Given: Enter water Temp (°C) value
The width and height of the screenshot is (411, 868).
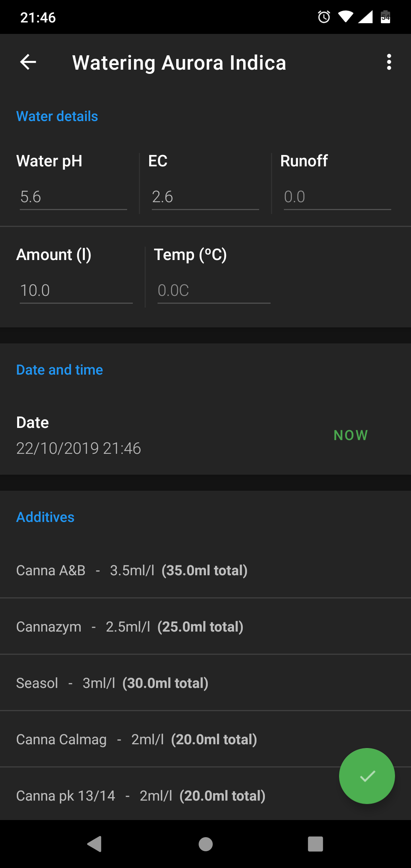Looking at the screenshot, I should tap(213, 291).
